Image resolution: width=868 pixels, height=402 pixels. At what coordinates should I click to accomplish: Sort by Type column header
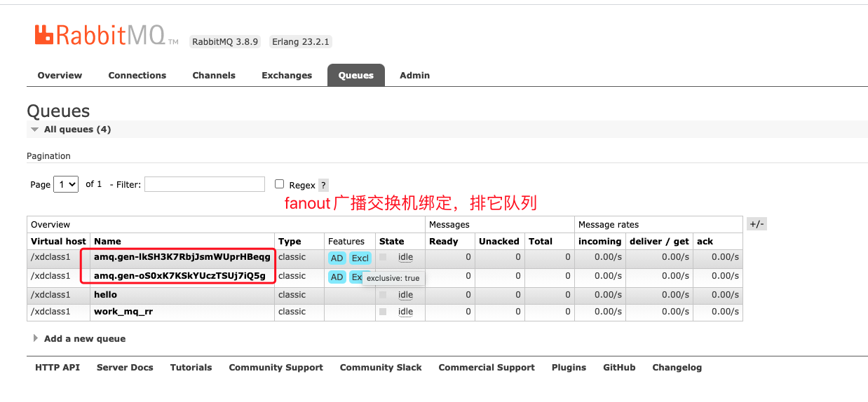point(290,241)
